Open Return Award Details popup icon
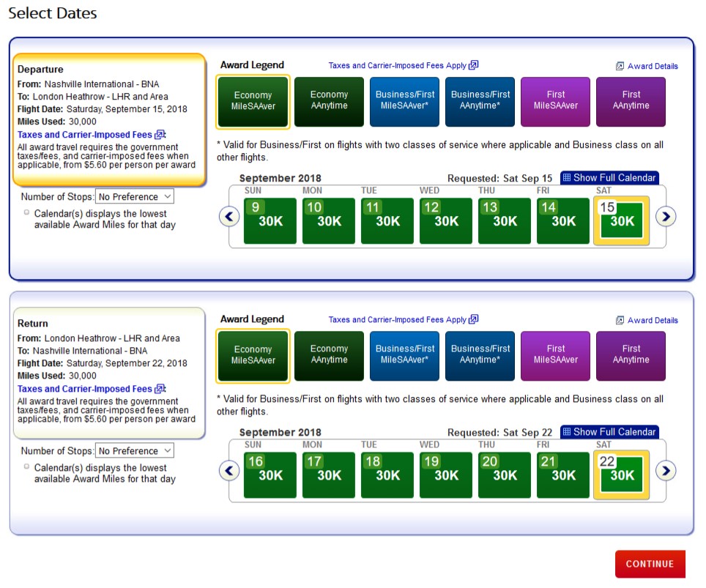 (x=620, y=320)
